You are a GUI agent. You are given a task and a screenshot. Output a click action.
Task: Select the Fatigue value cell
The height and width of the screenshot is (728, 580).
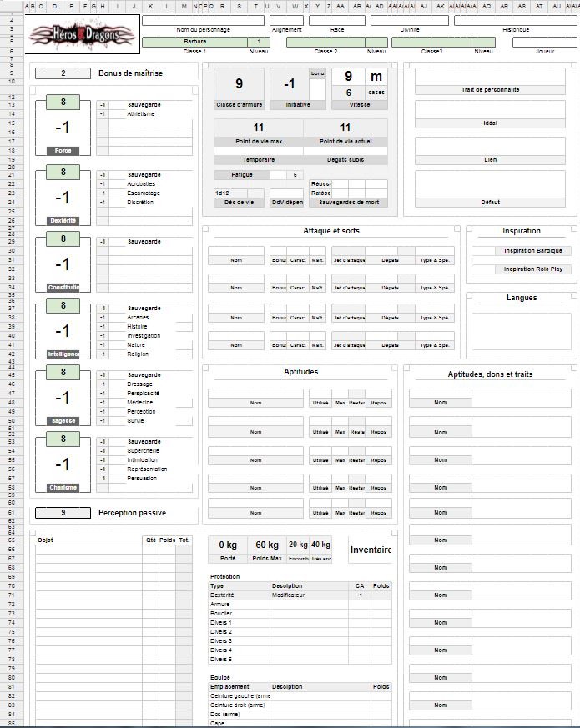point(295,175)
